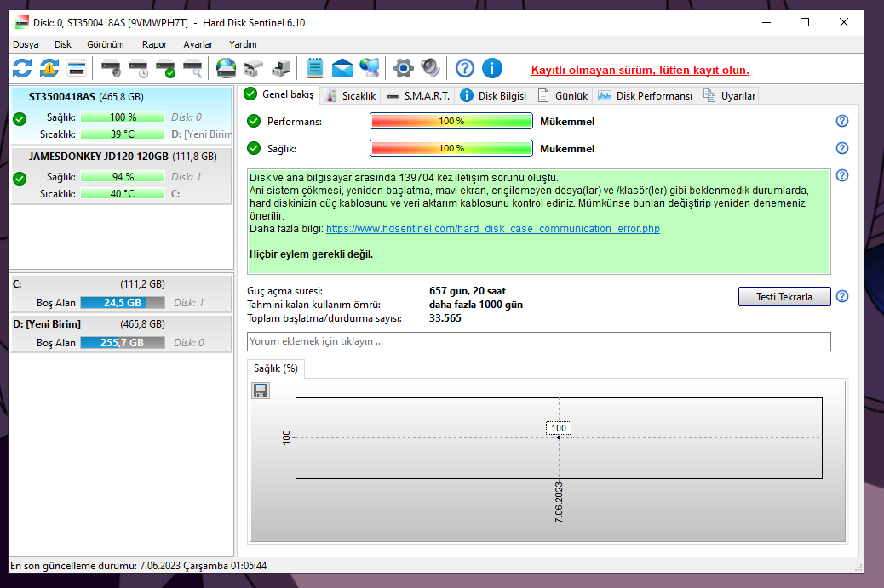Click the D: free space 255,7 GB bar
This screenshot has width=884, height=588.
pyautogui.click(x=123, y=342)
